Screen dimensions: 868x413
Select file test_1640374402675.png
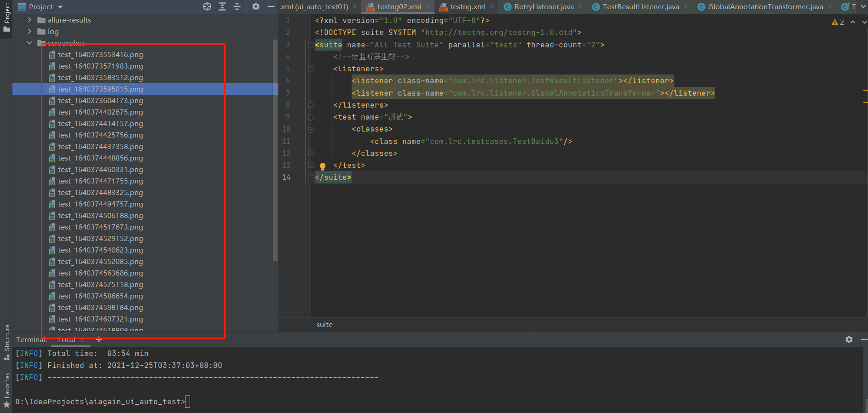click(x=100, y=112)
